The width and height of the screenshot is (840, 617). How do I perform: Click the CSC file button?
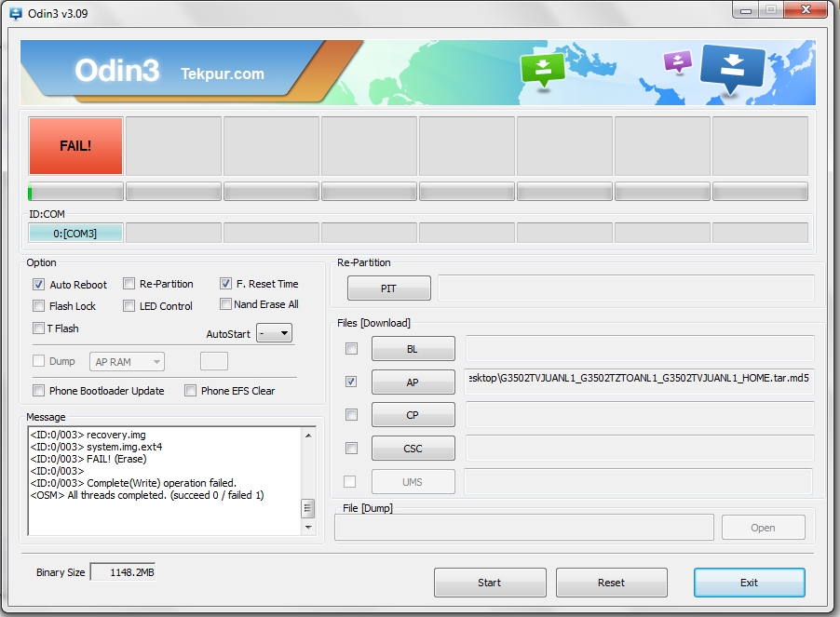[413, 448]
